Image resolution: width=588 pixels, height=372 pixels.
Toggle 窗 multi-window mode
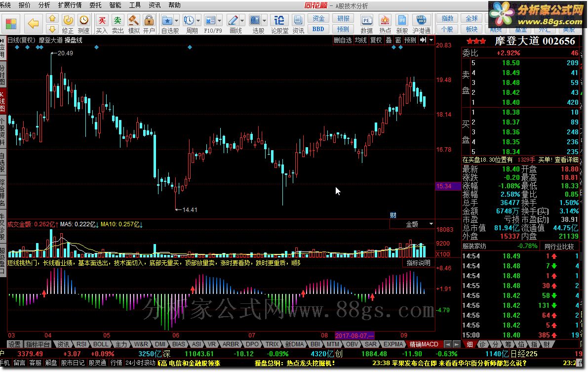[x=398, y=40]
